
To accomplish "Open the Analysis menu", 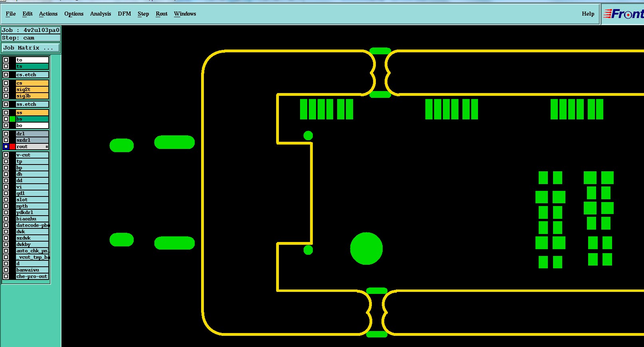I will pyautogui.click(x=101, y=14).
